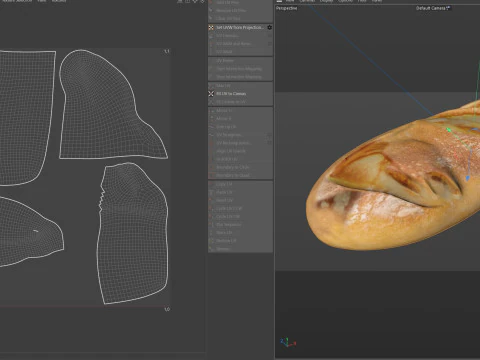This screenshot has height=360, width=480.
Task: Click the Remove UV Pixel row
Action: (x=240, y=10)
